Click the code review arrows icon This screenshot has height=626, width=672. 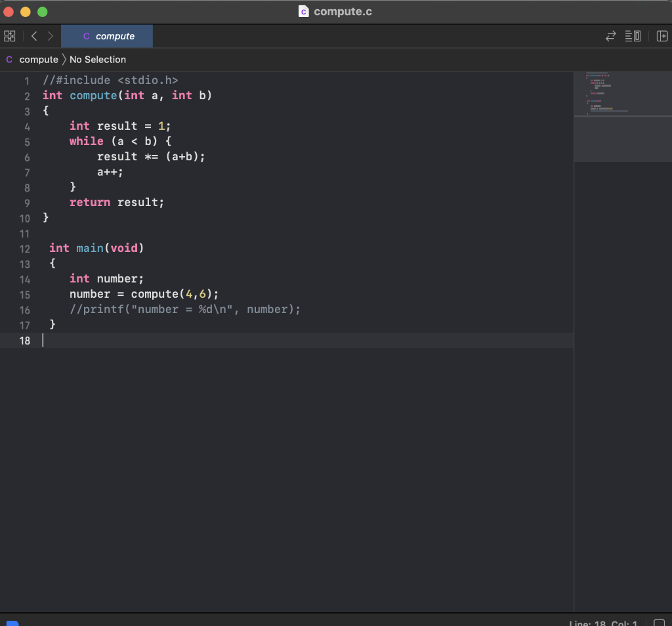[610, 36]
